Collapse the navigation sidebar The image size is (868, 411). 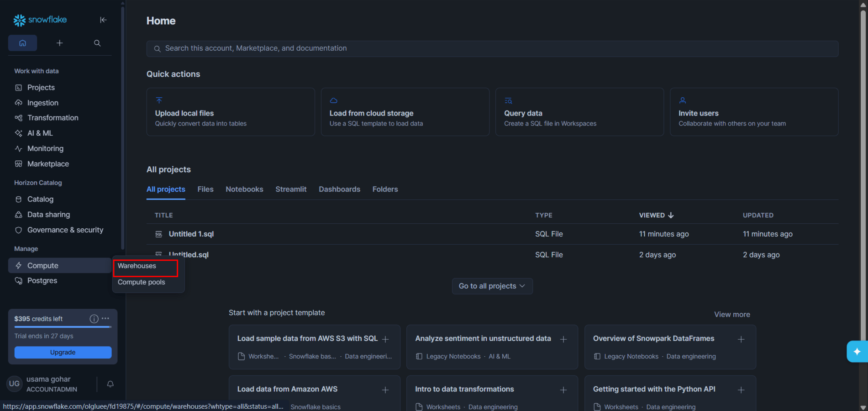pyautogui.click(x=103, y=20)
